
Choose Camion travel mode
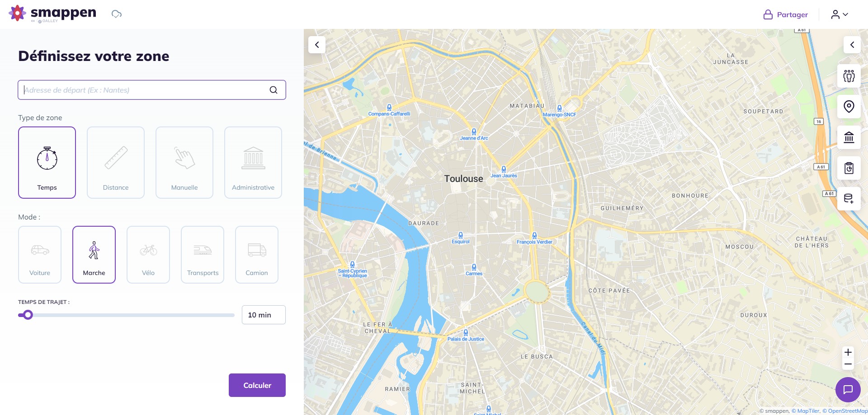coord(257,255)
